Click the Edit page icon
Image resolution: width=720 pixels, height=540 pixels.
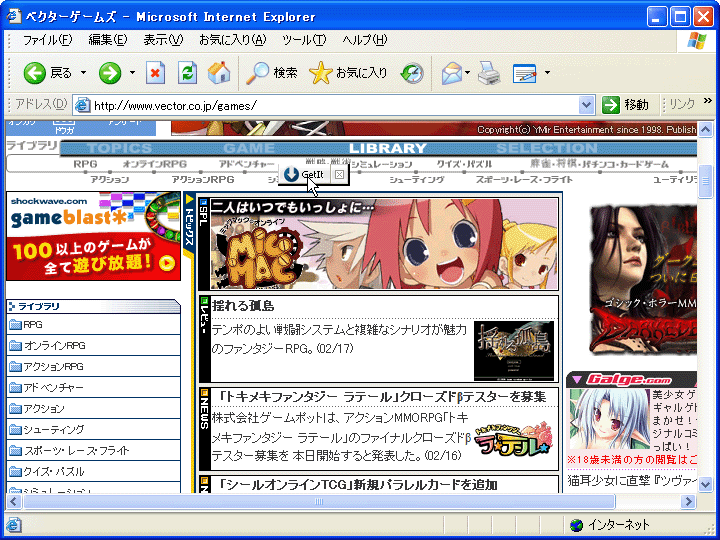(525, 73)
